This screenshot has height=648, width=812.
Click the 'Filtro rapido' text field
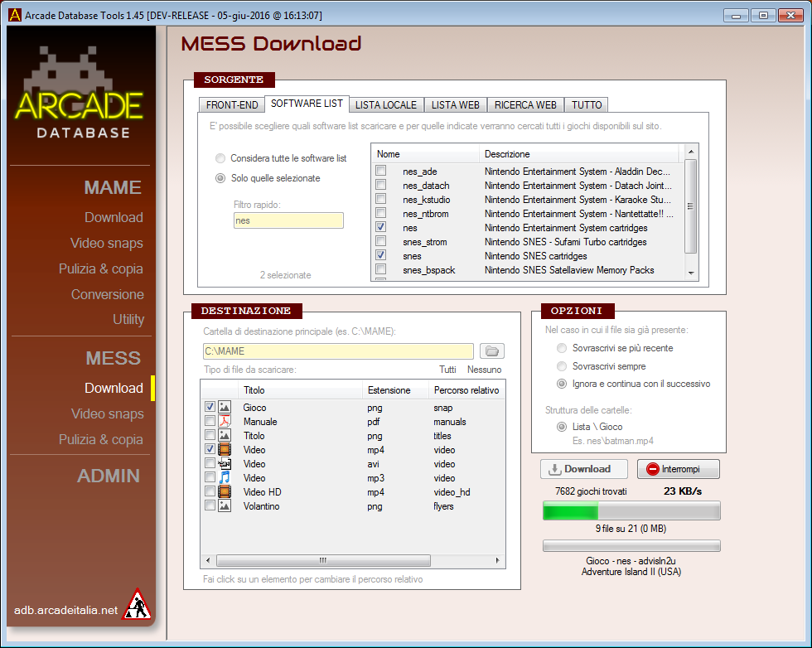tap(288, 221)
